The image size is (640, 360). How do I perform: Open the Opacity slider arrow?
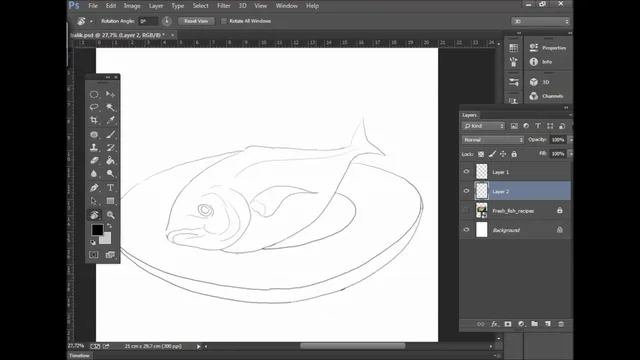coord(571,140)
